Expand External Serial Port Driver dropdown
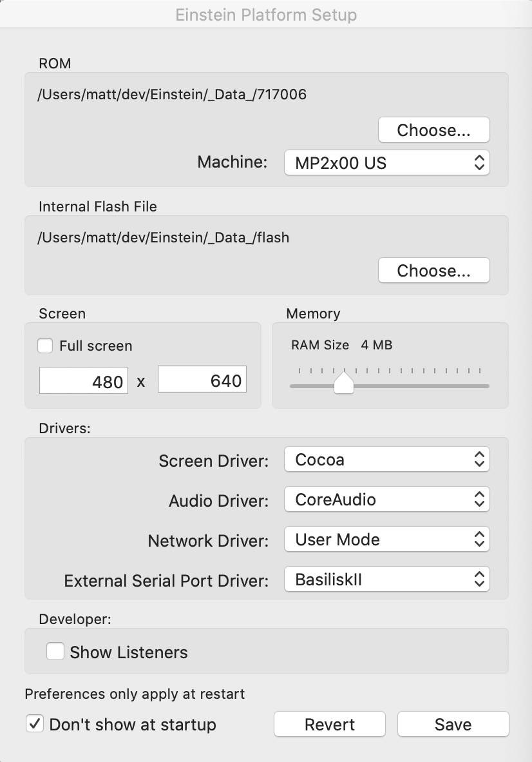The image size is (532, 762). click(x=386, y=580)
